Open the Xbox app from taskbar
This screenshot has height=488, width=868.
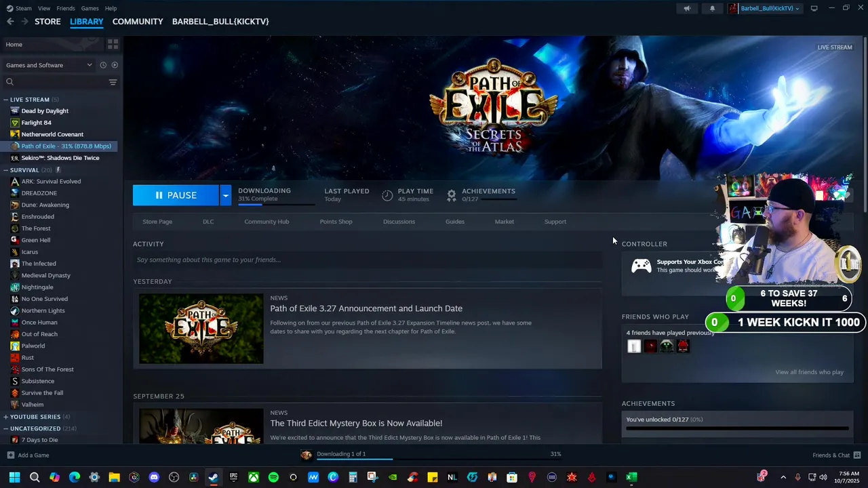[254, 477]
